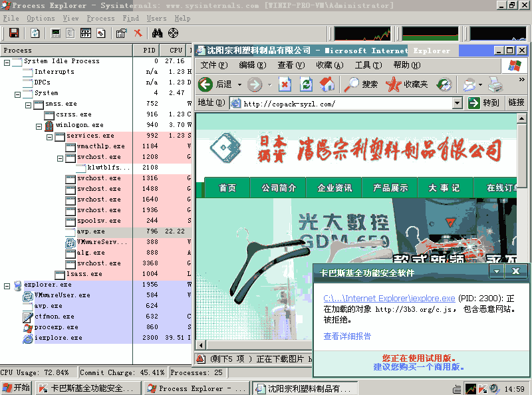Open the File menu in Process Explorer
The width and height of the screenshot is (532, 395).
[x=11, y=19]
